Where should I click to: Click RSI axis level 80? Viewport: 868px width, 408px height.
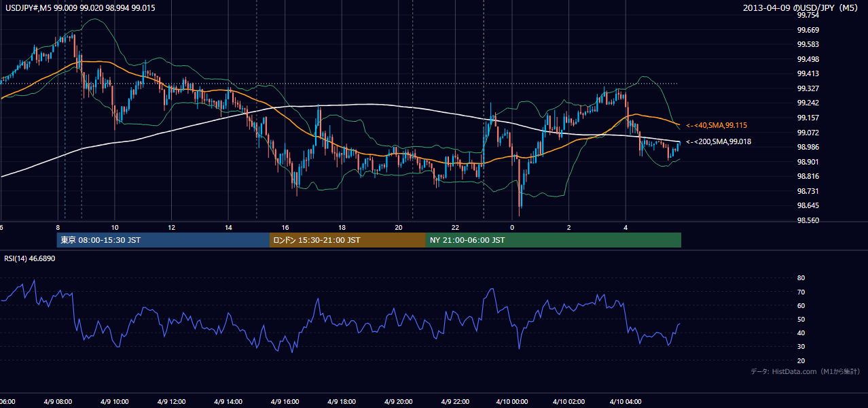[801, 278]
